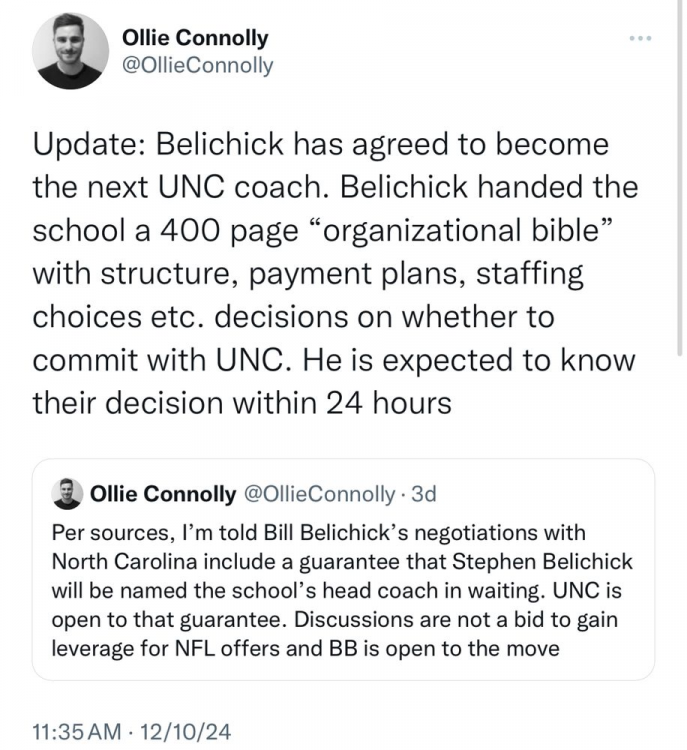Click the @OllieConnolly handle under the top name

197,65
